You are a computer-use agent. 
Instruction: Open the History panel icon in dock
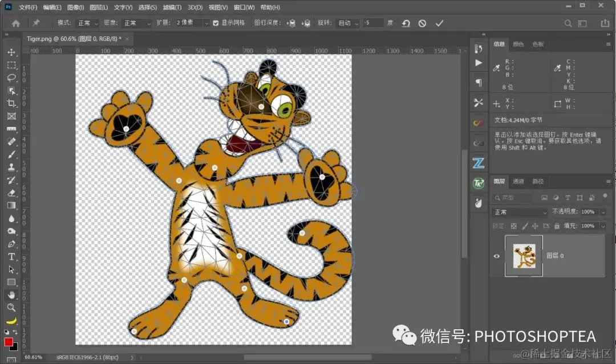point(479,48)
